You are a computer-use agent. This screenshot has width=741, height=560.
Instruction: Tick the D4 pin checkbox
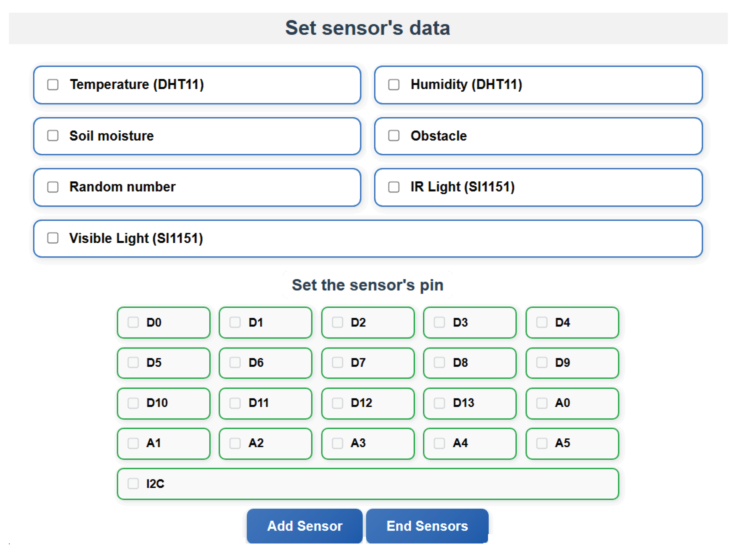(542, 322)
